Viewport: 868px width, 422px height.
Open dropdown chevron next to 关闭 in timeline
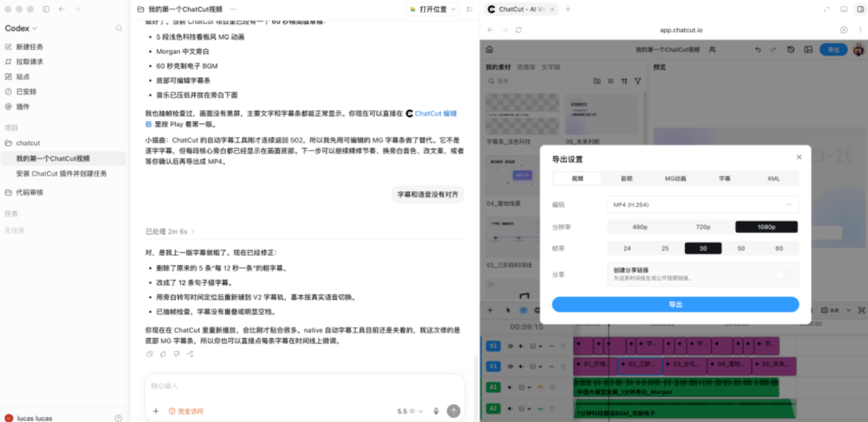[x=847, y=310]
